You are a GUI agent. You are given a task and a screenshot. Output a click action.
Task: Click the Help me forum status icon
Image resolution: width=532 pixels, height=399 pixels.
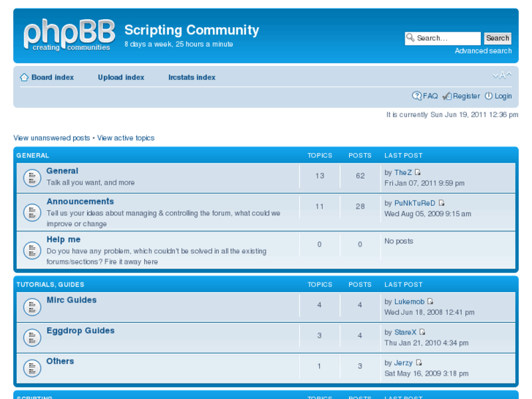click(32, 250)
